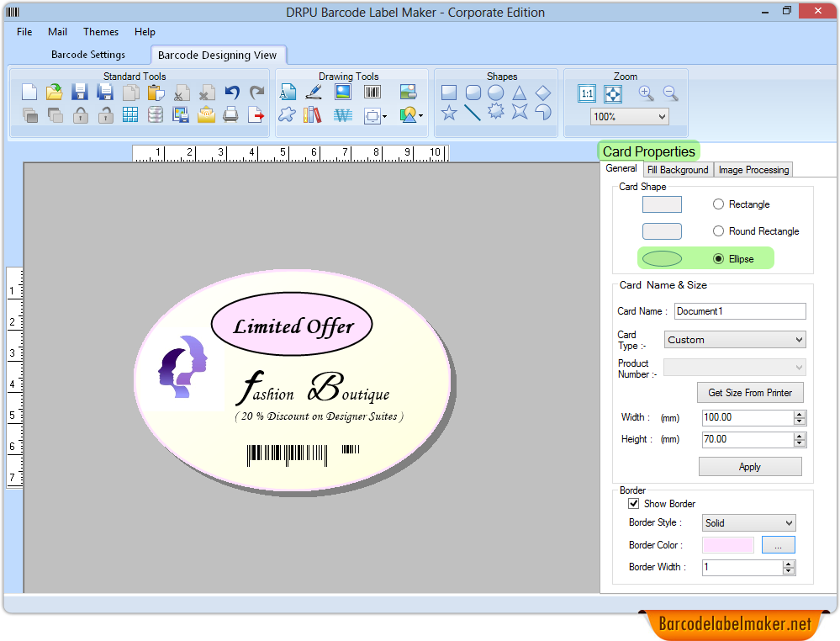The image size is (840, 641).
Task: Click the Height value field
Action: click(x=748, y=439)
